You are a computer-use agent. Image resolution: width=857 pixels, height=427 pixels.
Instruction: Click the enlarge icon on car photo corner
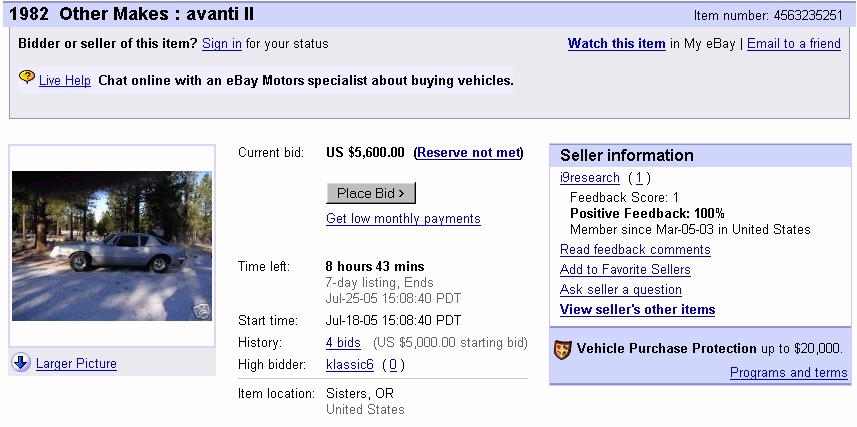pos(201,310)
